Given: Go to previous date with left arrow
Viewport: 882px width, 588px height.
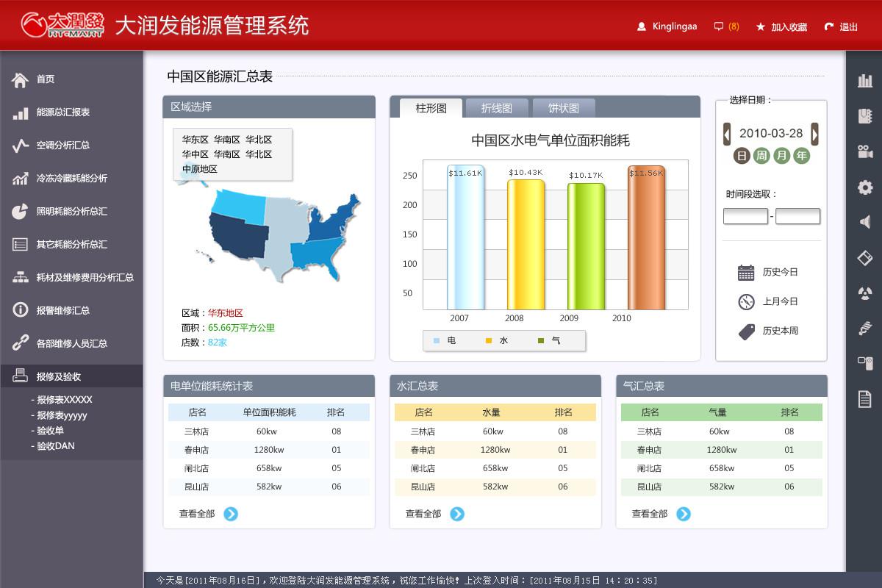Looking at the screenshot, I should tap(727, 134).
